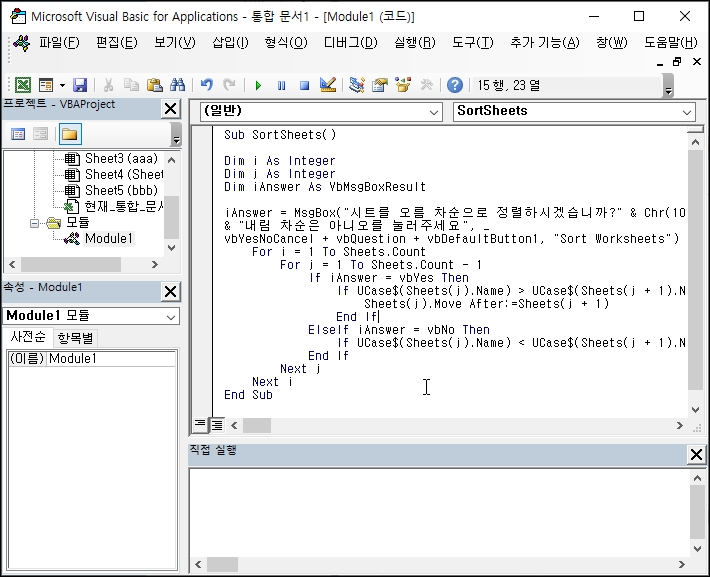Undo the last action with the Undo arrow
Image resolution: width=710 pixels, height=577 pixels.
(207, 85)
